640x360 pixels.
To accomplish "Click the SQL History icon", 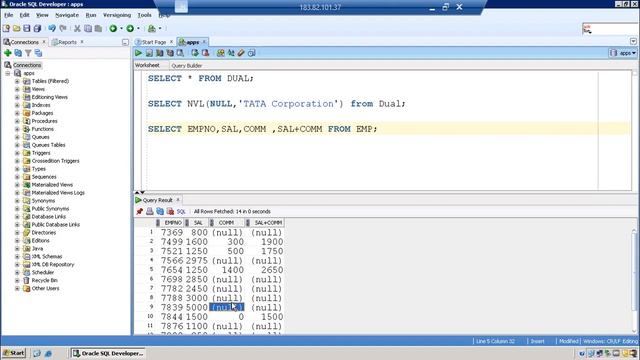I will tap(252, 53).
